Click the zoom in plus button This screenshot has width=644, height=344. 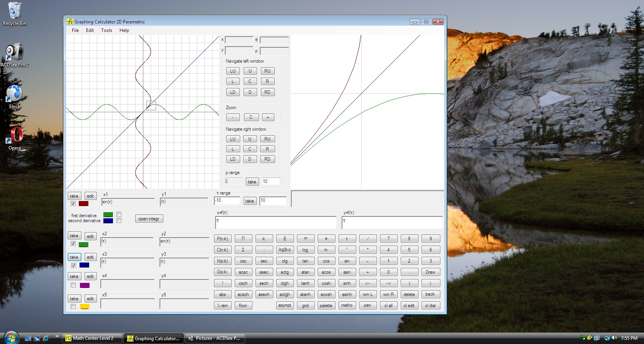pos(268,117)
